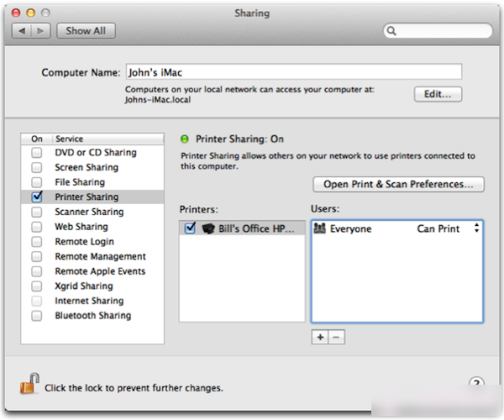Close the Sharing window with red button
This screenshot has height=420, width=504.
click(x=16, y=13)
